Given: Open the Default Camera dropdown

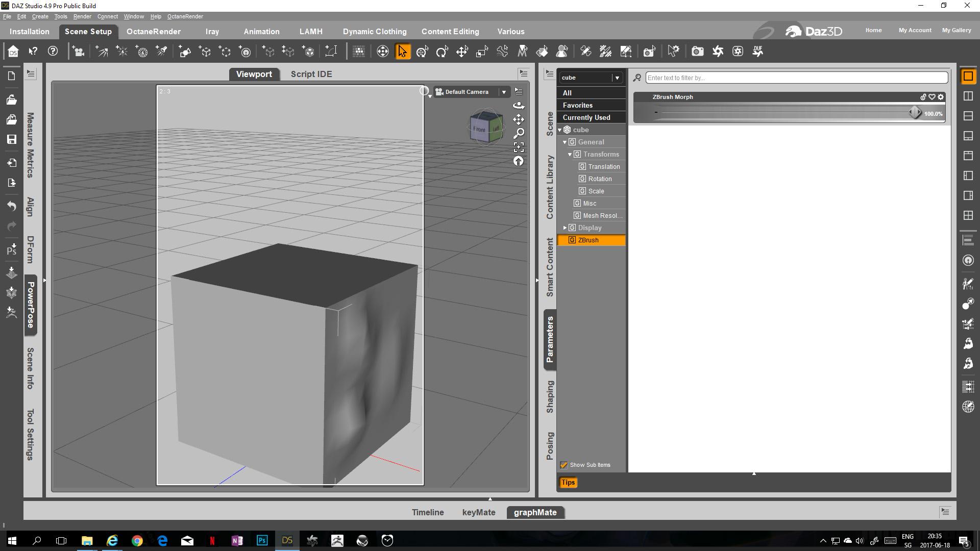Looking at the screenshot, I should (x=504, y=92).
